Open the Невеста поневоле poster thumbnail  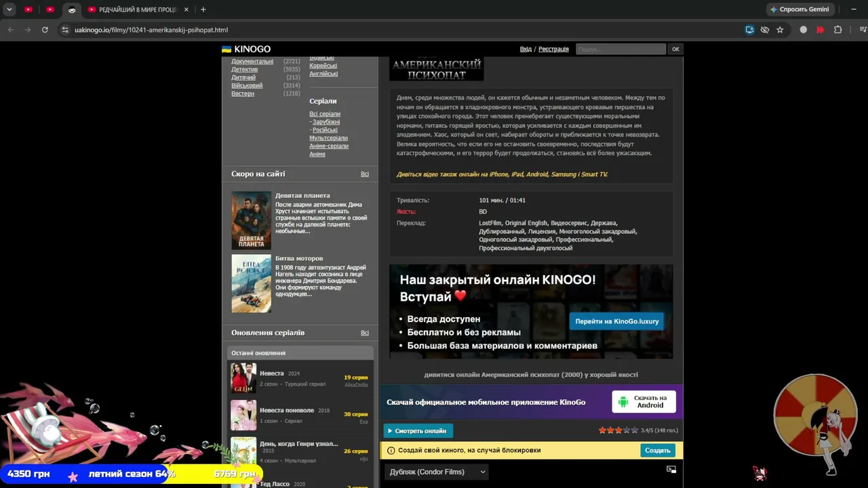tap(243, 415)
